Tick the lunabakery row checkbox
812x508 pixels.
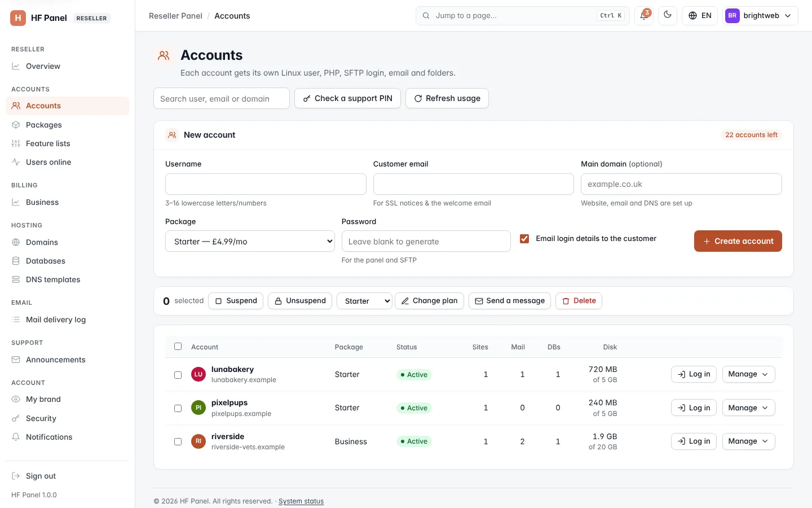[x=178, y=375]
